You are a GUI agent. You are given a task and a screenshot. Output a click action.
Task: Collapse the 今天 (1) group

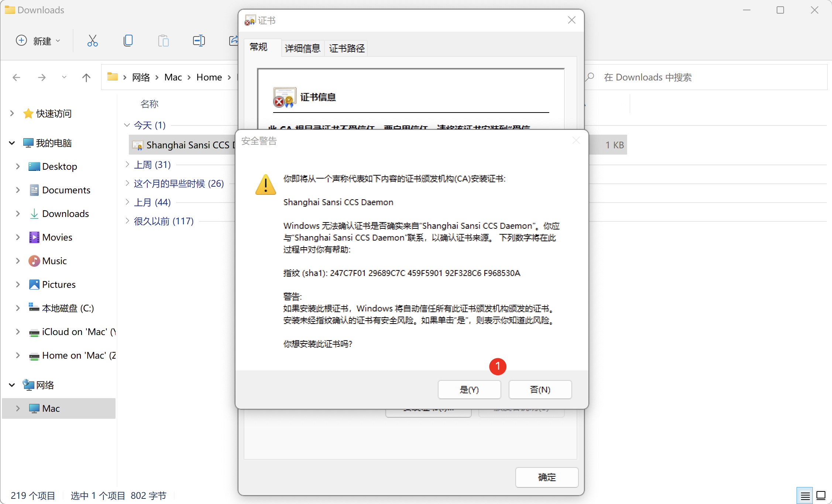point(127,125)
